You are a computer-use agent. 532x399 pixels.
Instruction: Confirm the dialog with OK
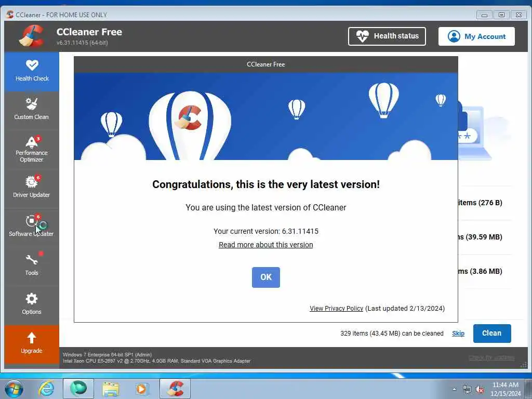(x=265, y=277)
